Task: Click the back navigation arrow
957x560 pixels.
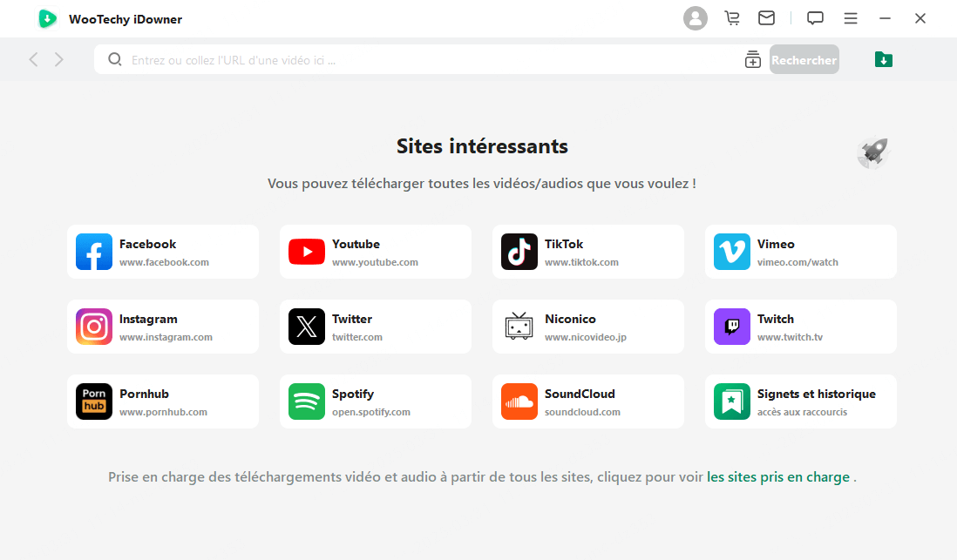Action: pos(33,59)
